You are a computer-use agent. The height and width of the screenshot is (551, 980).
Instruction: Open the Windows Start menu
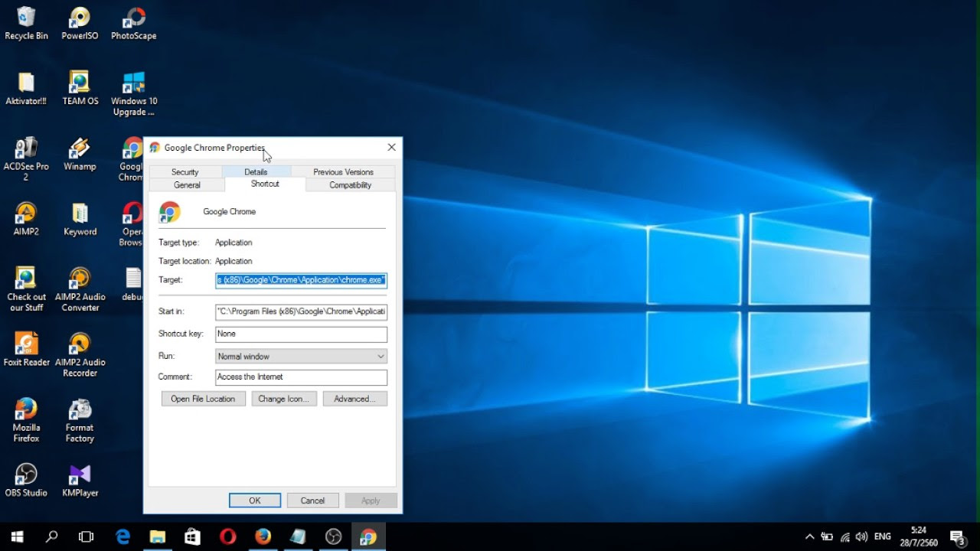coord(17,536)
